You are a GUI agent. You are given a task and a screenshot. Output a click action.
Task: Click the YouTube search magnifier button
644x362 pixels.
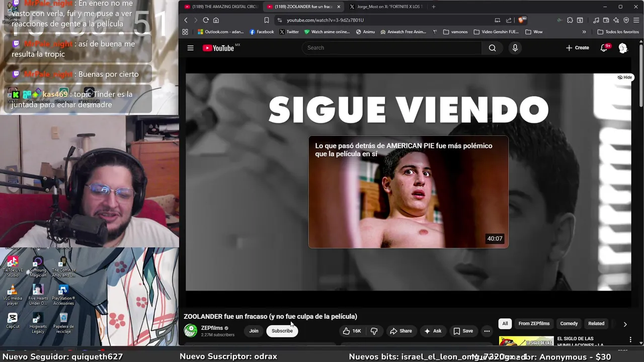492,48
